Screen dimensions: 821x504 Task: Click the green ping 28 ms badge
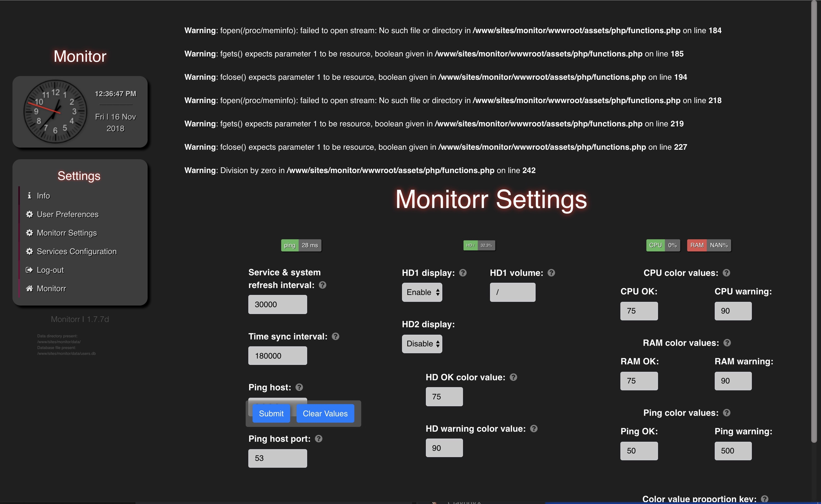301,245
